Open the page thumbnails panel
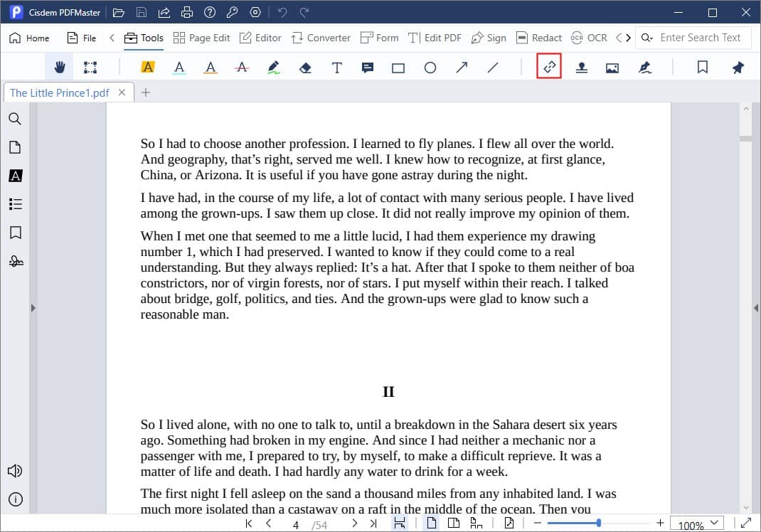Screen dimensions: 761x532 point(15,147)
